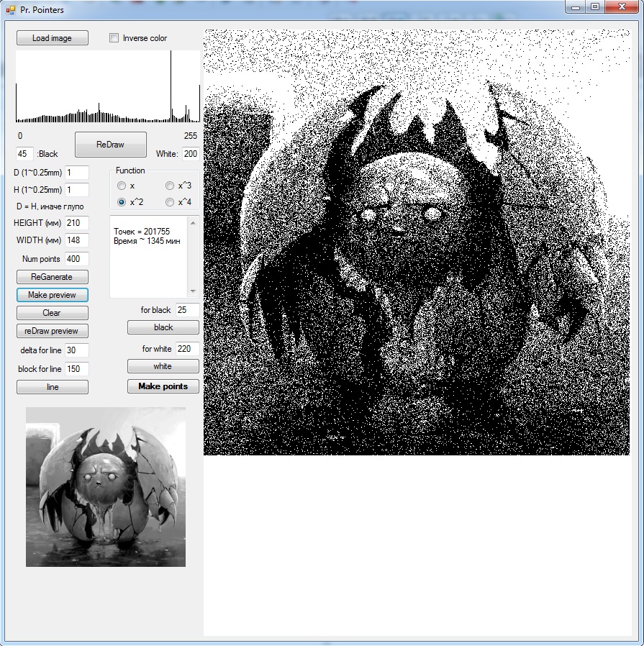Edit the for black value field
The width and height of the screenshot is (644, 646).
188,310
